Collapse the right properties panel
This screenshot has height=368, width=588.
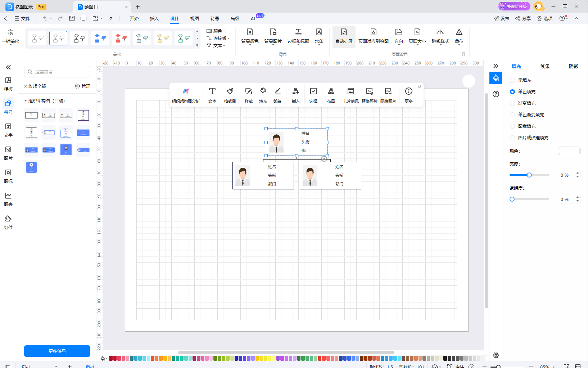(496, 66)
